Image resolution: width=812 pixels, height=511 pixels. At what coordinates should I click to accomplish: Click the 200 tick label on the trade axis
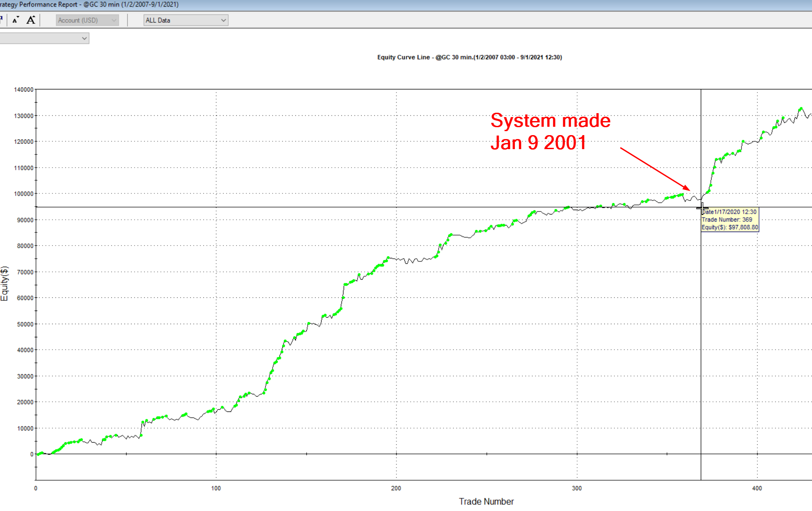click(396, 488)
